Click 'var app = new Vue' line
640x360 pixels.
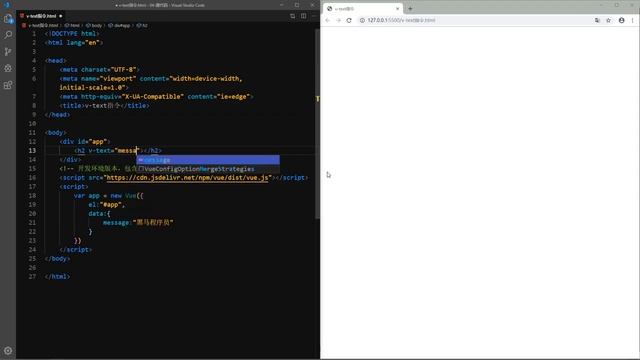[109, 196]
